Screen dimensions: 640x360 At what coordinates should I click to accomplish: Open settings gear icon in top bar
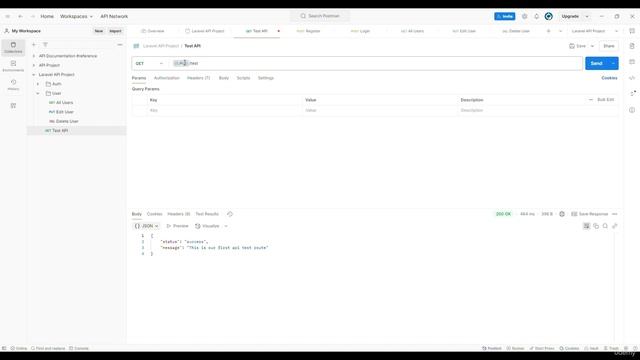[524, 16]
